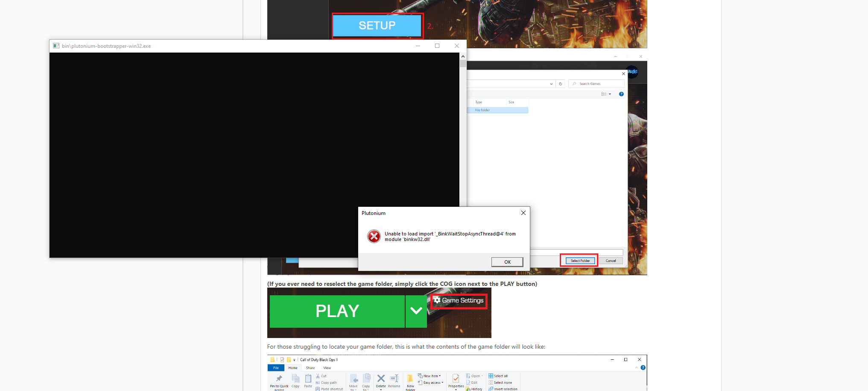Viewport: 868px width, 391px height.
Task: Click the Pin to Quick access icon
Action: pyautogui.click(x=279, y=379)
